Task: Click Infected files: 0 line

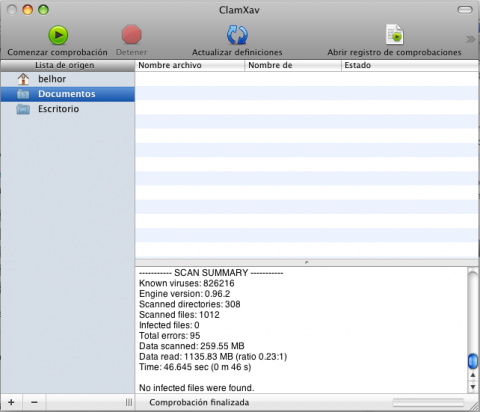Action: [169, 325]
